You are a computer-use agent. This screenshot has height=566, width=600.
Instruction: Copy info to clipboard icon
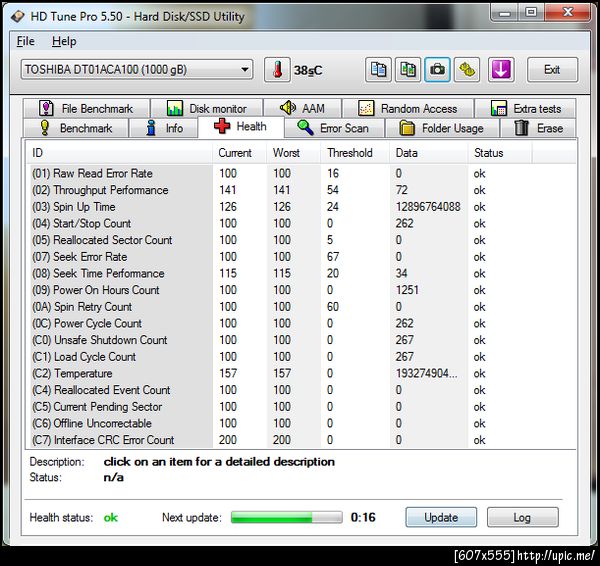coord(378,70)
